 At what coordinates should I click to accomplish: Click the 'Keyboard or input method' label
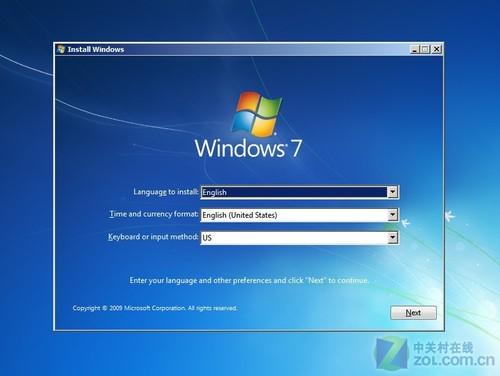coord(153,237)
